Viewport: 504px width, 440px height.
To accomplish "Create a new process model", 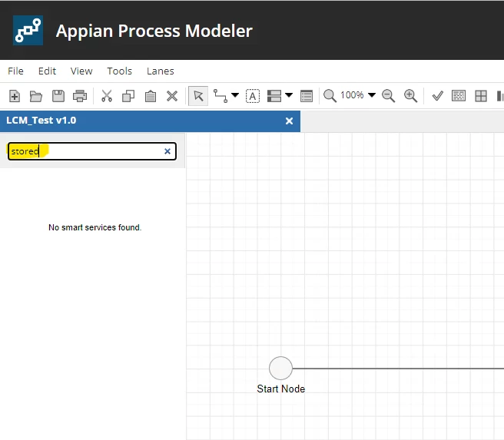I will 15,96.
